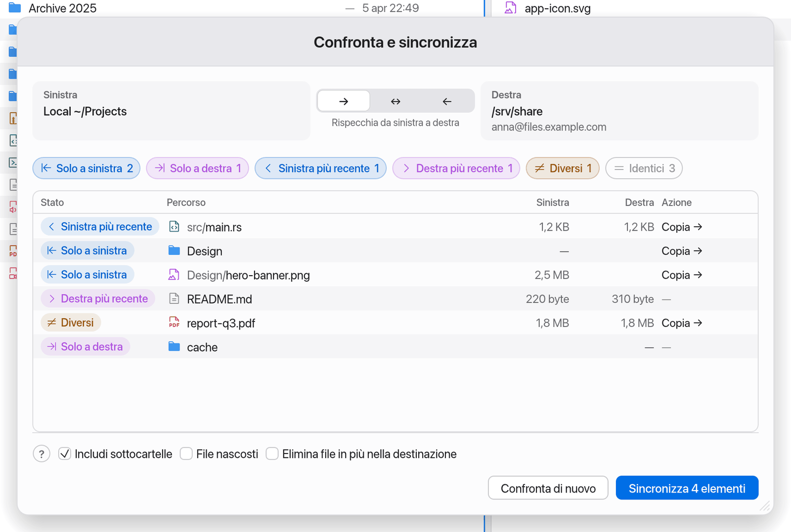Viewport: 791px width, 532px height.
Task: Enable Elimina file in più nella destinazione
Action: 272,453
